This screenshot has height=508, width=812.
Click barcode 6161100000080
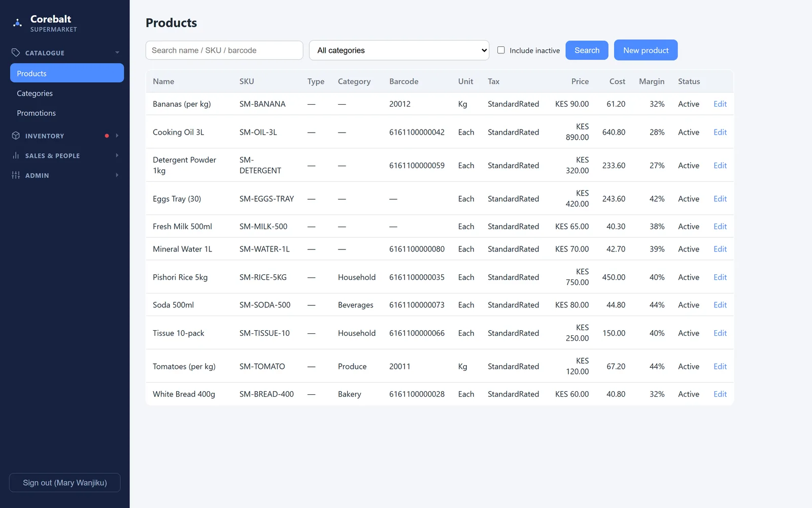point(417,249)
